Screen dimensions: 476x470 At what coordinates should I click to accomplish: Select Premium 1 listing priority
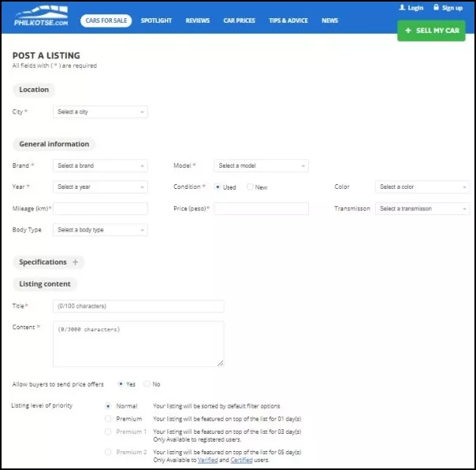(108, 431)
